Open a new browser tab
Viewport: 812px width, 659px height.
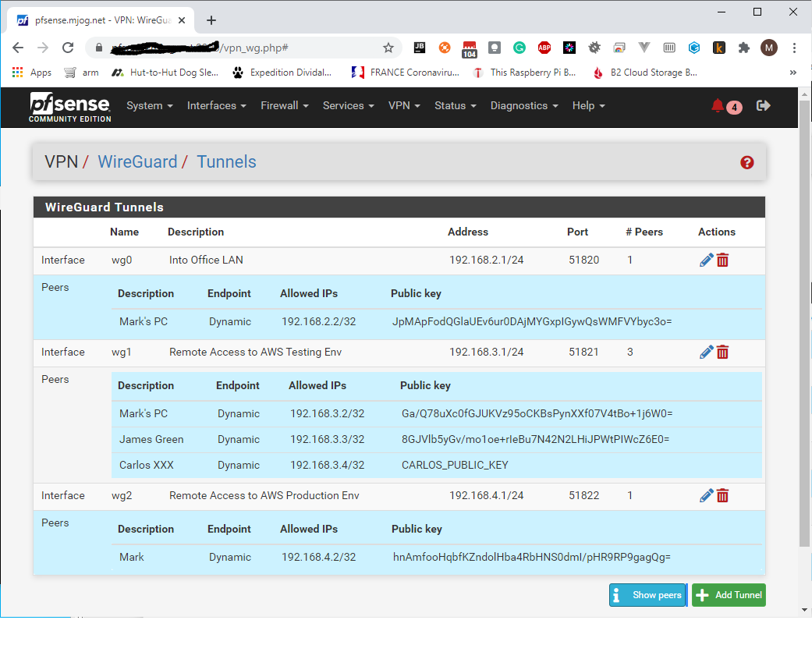pos(211,21)
